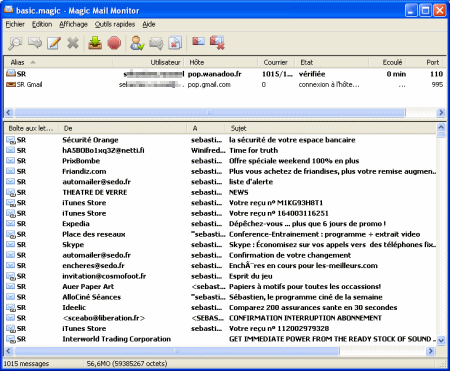
Task: Click the notepad with pencil edit icon
Action: 54,43
